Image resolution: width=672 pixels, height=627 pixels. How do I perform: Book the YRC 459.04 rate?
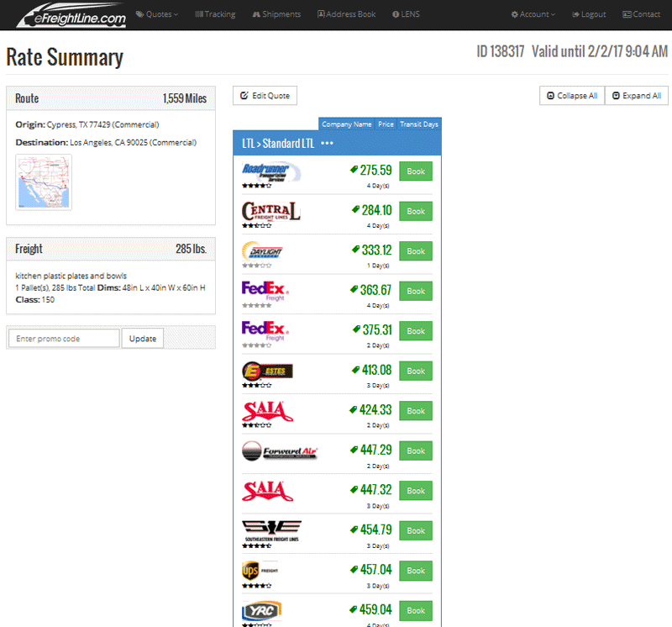pyautogui.click(x=416, y=610)
